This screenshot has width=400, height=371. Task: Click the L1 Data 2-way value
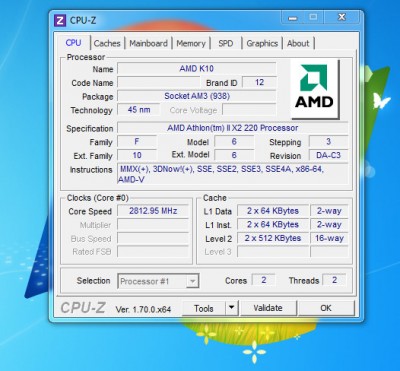(x=329, y=211)
